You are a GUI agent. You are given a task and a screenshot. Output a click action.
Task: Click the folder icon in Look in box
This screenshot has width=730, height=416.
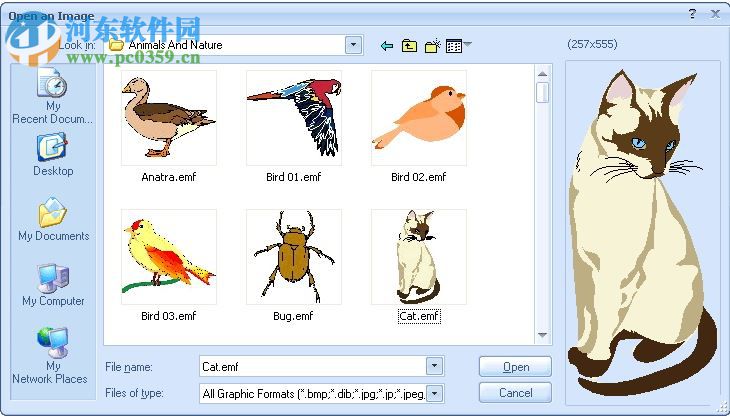coord(116,45)
